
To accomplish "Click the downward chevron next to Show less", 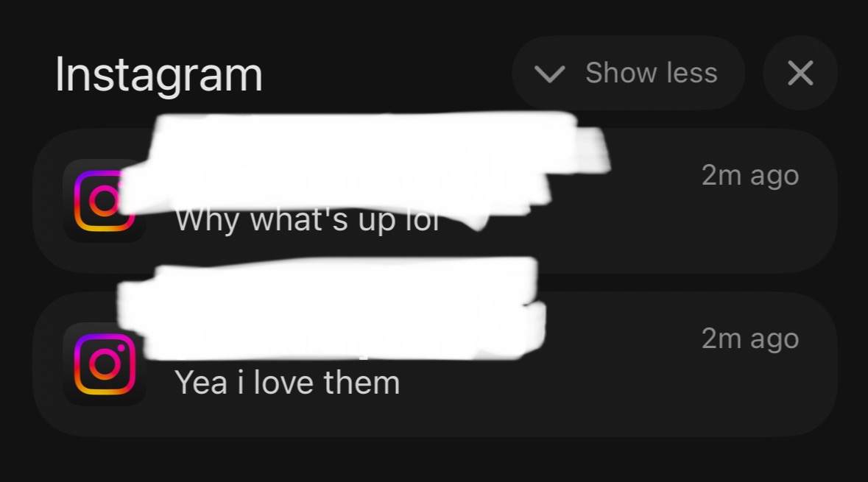I will [549, 73].
